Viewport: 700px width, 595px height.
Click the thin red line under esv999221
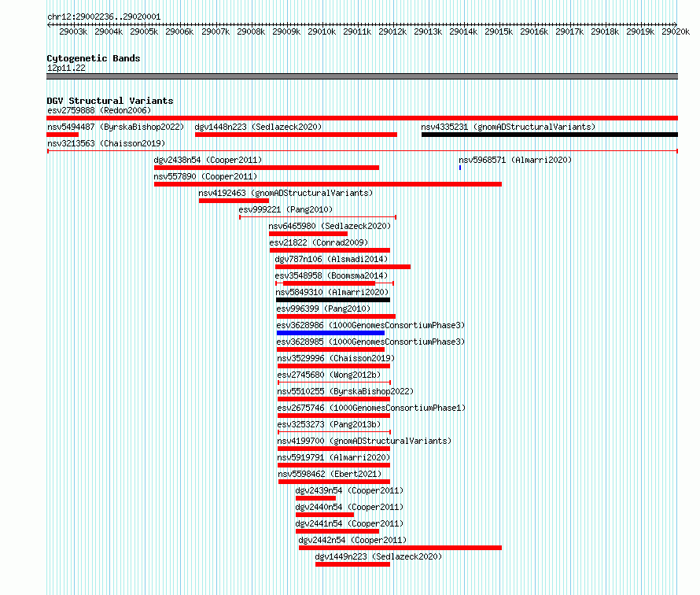click(318, 217)
